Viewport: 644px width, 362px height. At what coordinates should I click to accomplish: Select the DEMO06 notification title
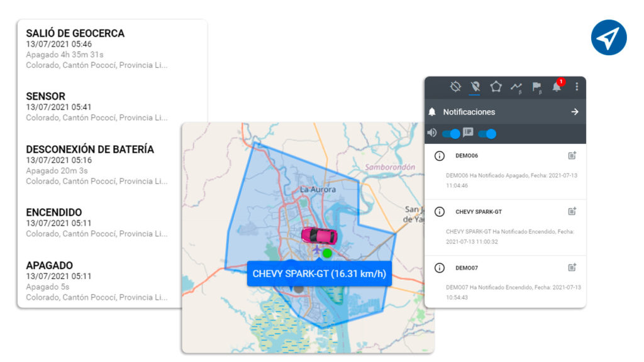(467, 156)
